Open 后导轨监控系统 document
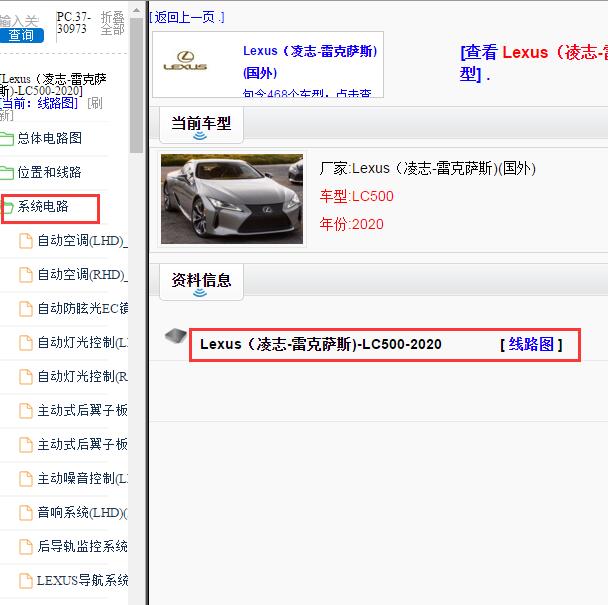This screenshot has width=608, height=605. point(83,546)
